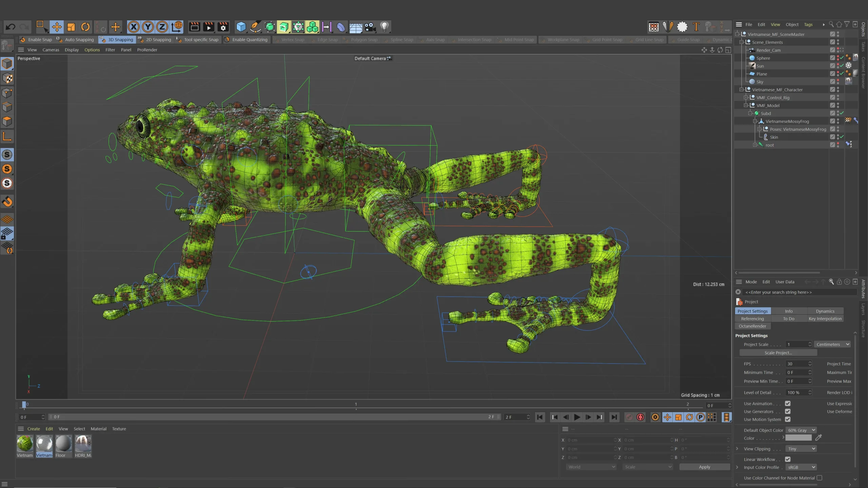Click the attribute search string field

(800, 292)
